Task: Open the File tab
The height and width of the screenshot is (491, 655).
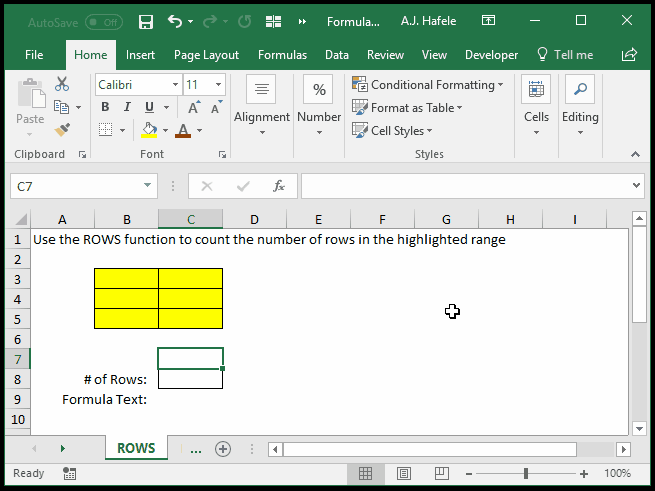Action: click(x=34, y=55)
